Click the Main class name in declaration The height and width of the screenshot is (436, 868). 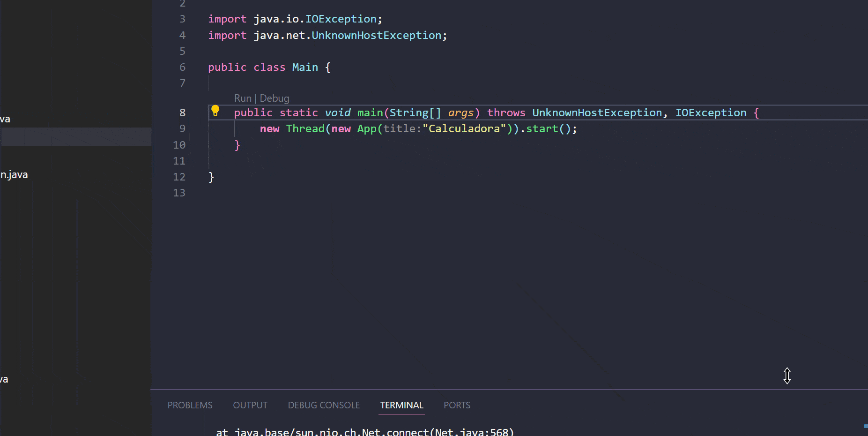coord(305,68)
